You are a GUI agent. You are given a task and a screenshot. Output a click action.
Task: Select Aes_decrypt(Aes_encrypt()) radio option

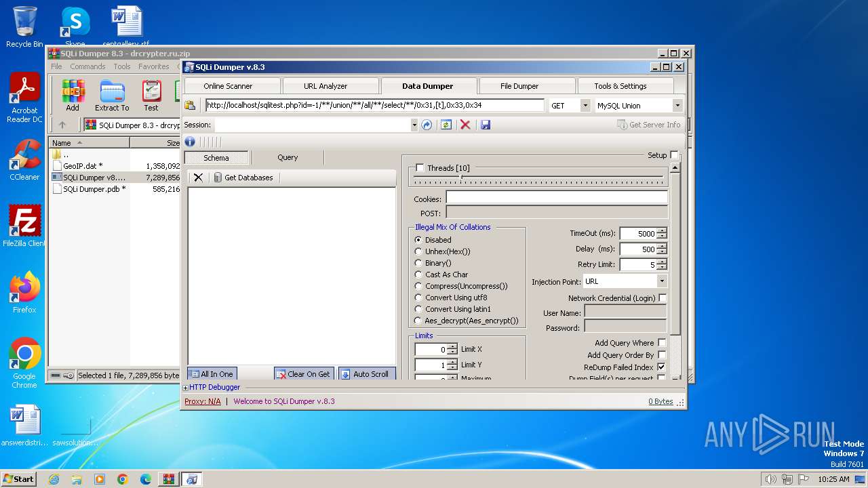tap(418, 321)
